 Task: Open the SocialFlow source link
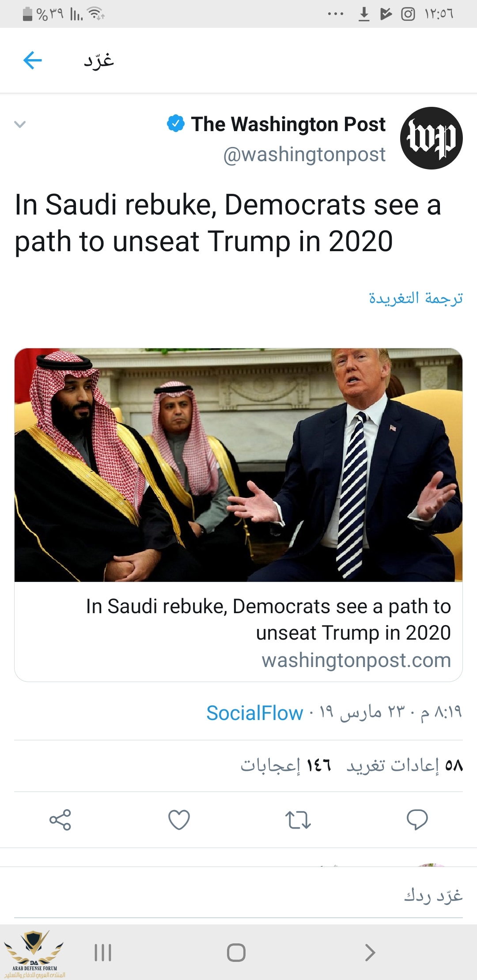click(254, 713)
